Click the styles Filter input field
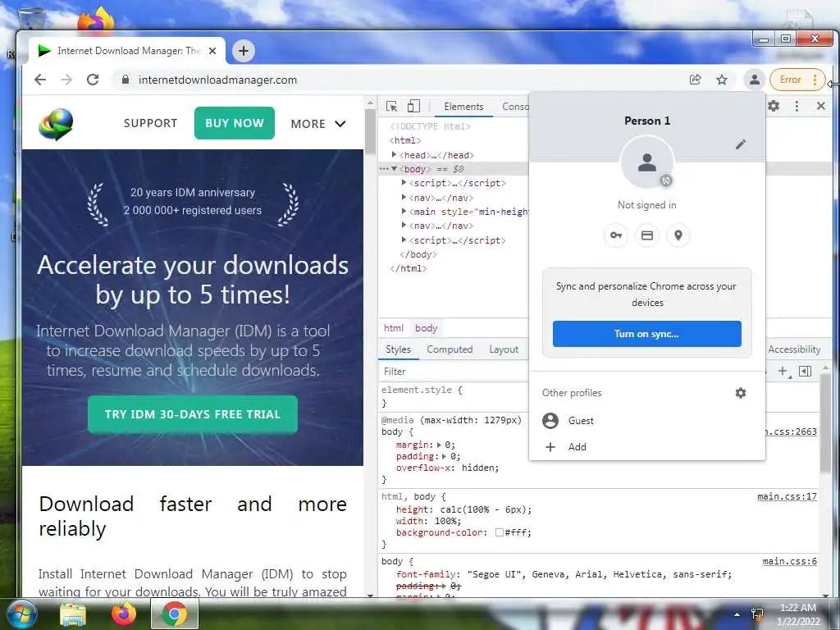Screen dimensions: 840x630 [x=454, y=372]
